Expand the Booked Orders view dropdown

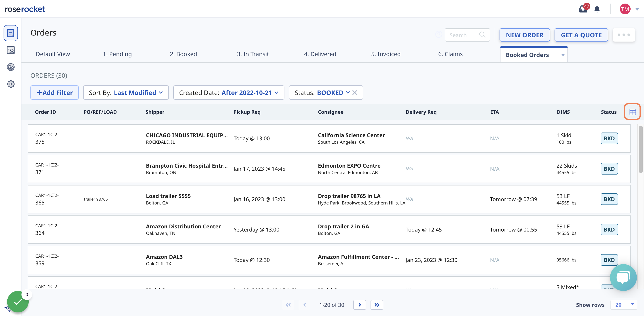pos(563,55)
